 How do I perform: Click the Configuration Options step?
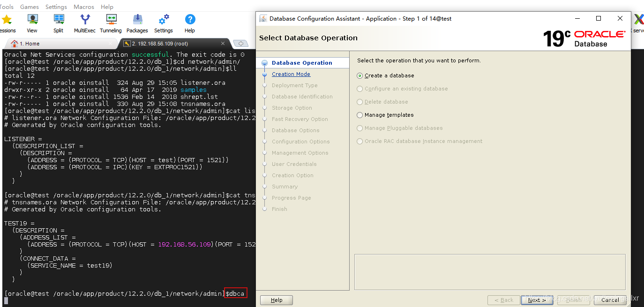(301, 142)
